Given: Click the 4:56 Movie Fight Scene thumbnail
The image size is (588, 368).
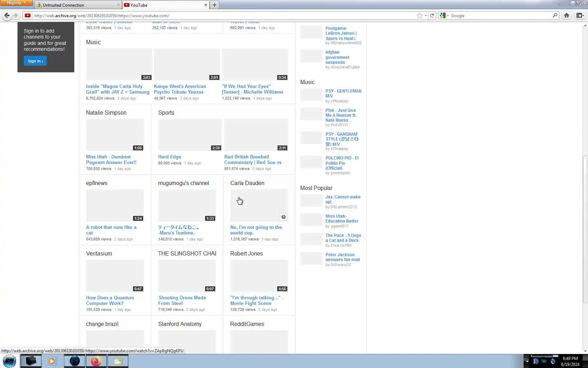Looking at the screenshot, I should tap(259, 276).
